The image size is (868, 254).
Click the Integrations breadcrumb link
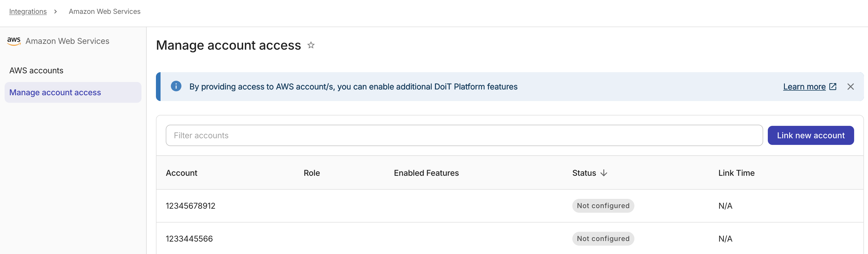(28, 12)
